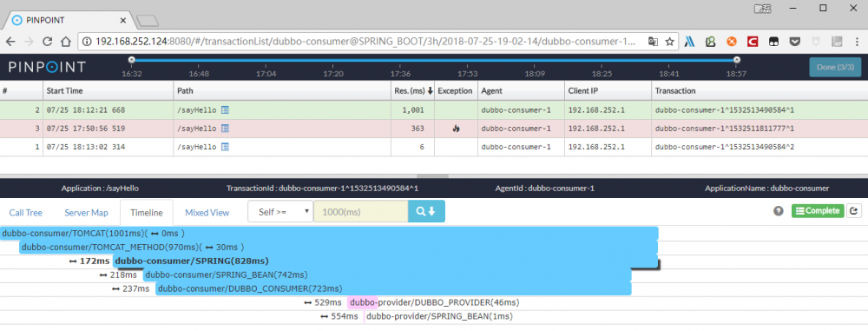The height and width of the screenshot is (331, 868).
Task: Click the 1000(ms) search input field
Action: [361, 211]
